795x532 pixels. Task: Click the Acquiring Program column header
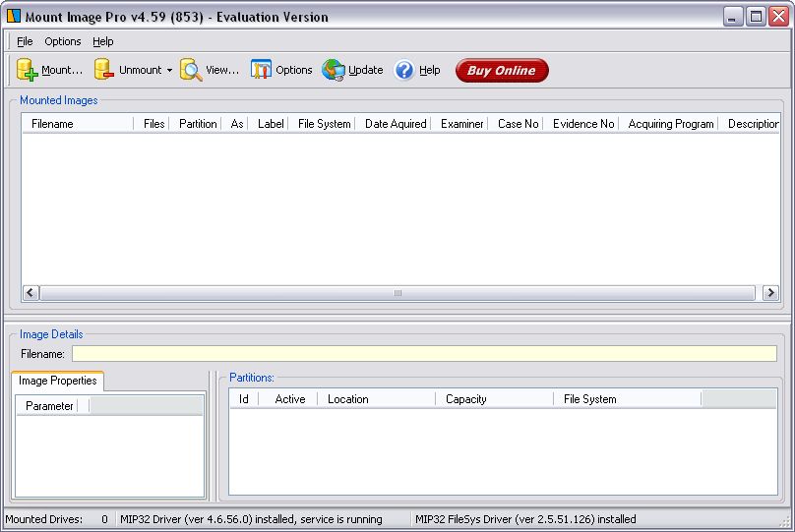point(669,124)
